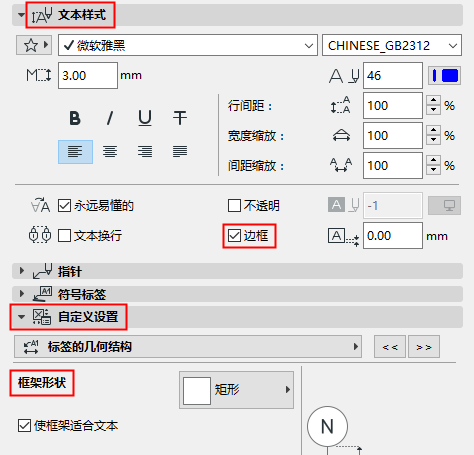Open the favorites star button
Viewport: 474px width, 455px height.
[31, 45]
